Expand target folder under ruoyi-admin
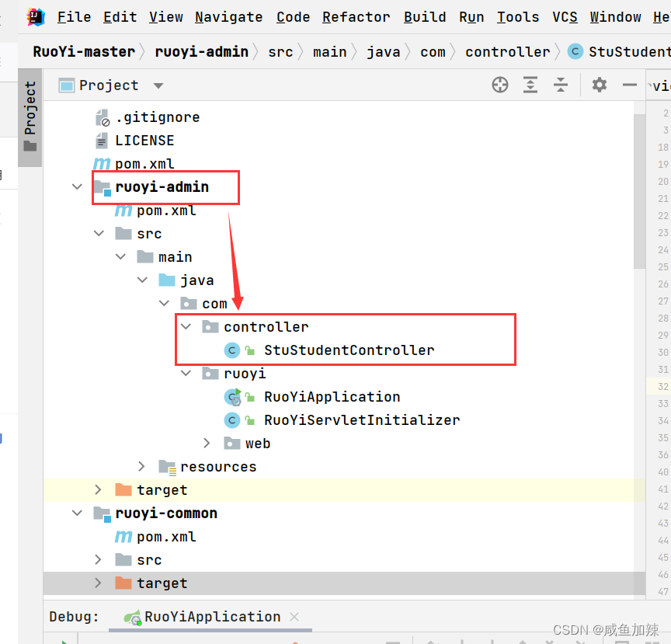Screen dimensions: 671x644 pos(98,489)
